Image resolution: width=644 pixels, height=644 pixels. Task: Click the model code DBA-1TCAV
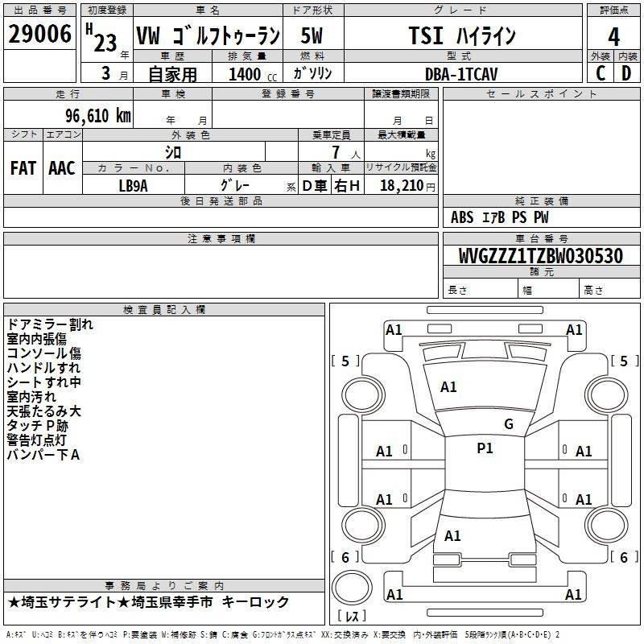click(461, 74)
